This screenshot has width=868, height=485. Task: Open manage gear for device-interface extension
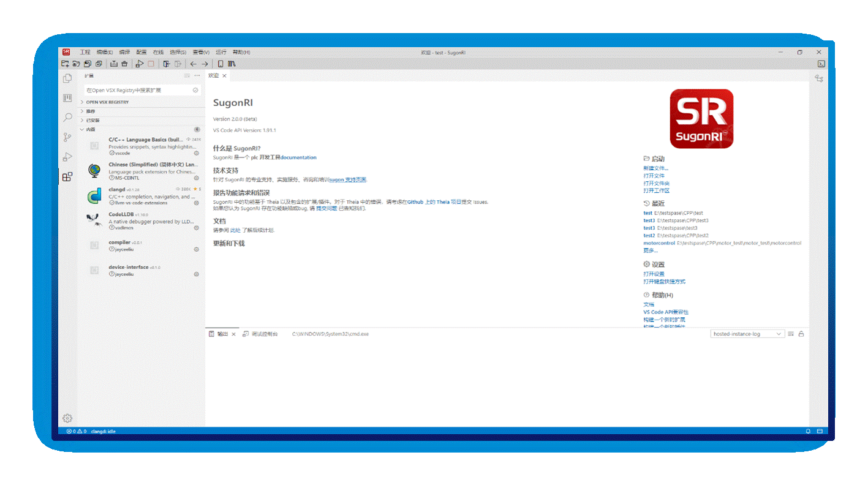coord(197,274)
